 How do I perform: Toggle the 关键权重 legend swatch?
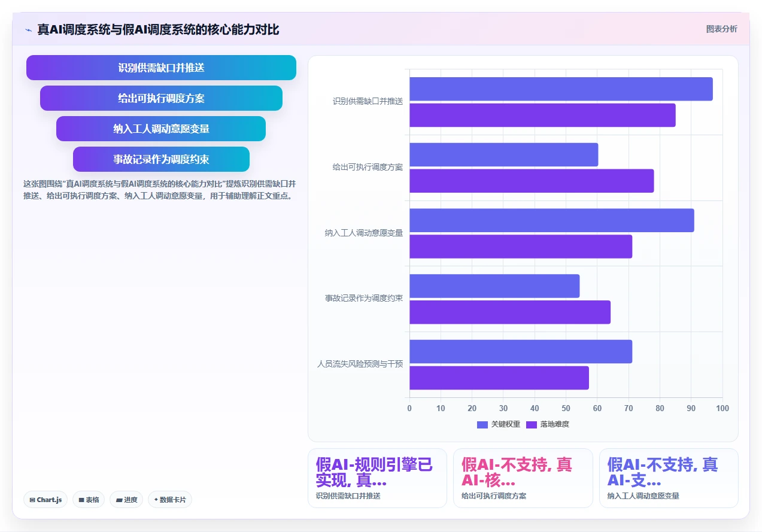point(482,424)
